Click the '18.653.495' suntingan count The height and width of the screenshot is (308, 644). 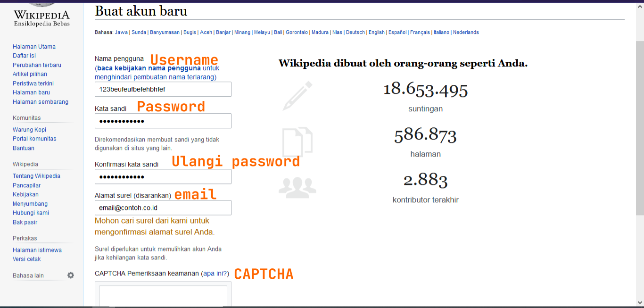tap(425, 89)
